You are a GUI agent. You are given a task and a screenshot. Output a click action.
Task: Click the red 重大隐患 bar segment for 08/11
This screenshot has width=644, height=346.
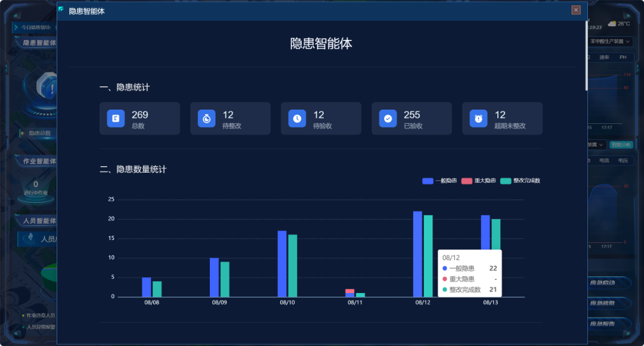click(x=350, y=291)
